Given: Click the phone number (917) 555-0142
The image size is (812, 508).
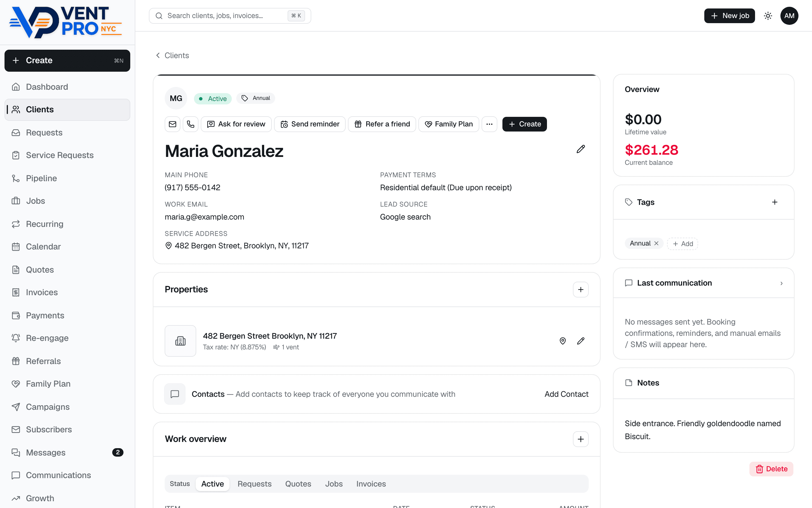Looking at the screenshot, I should click(192, 187).
